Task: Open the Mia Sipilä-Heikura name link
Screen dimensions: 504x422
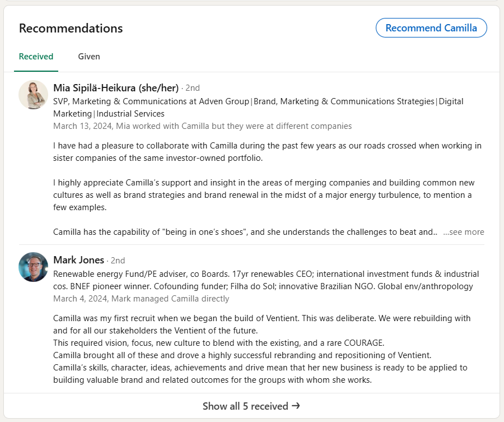Action: (x=116, y=88)
